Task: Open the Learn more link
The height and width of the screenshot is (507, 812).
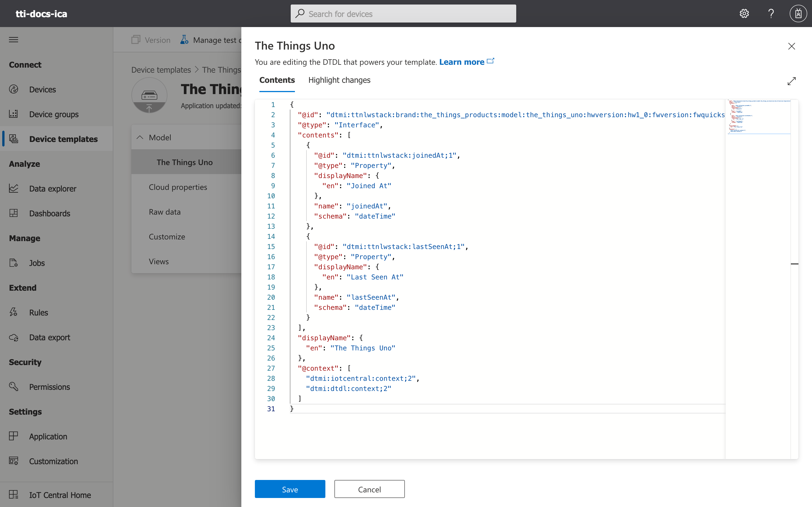Action: (x=462, y=62)
